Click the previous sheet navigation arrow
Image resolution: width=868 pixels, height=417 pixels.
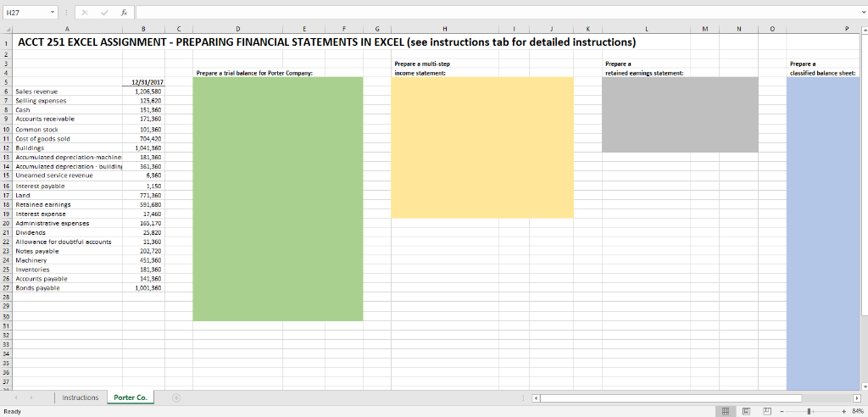16,398
